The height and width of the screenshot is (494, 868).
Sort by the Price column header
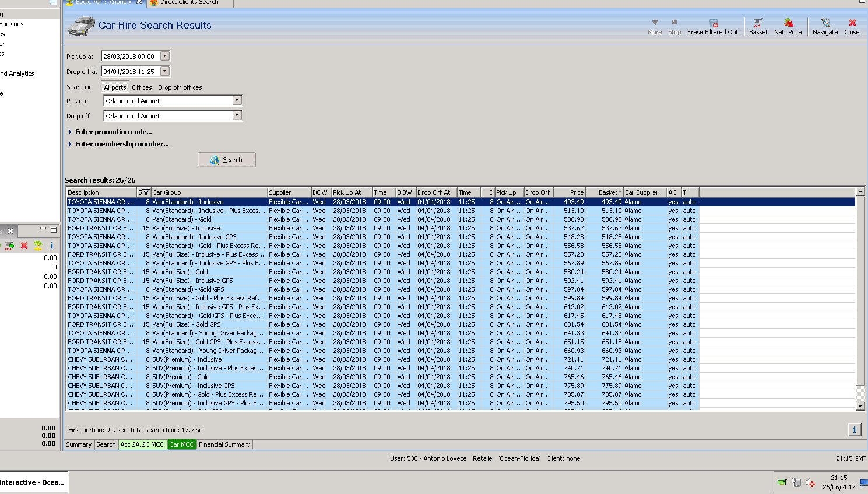pos(569,192)
